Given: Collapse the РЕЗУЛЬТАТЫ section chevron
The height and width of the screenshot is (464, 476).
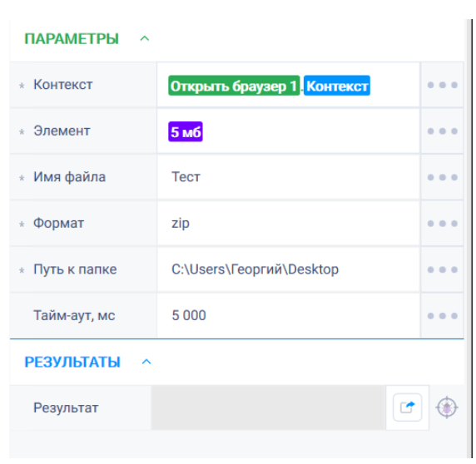Looking at the screenshot, I should pos(146,362).
